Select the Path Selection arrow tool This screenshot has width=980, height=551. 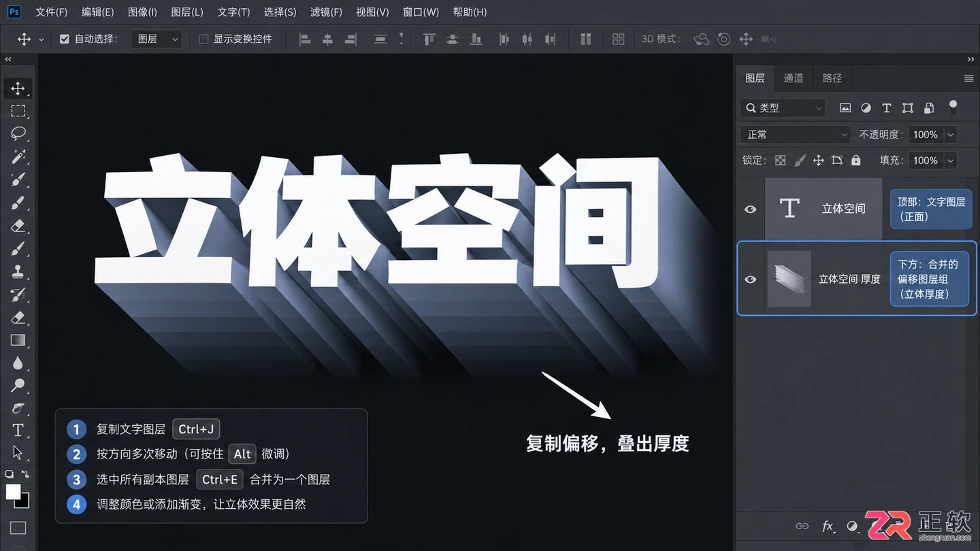18,452
